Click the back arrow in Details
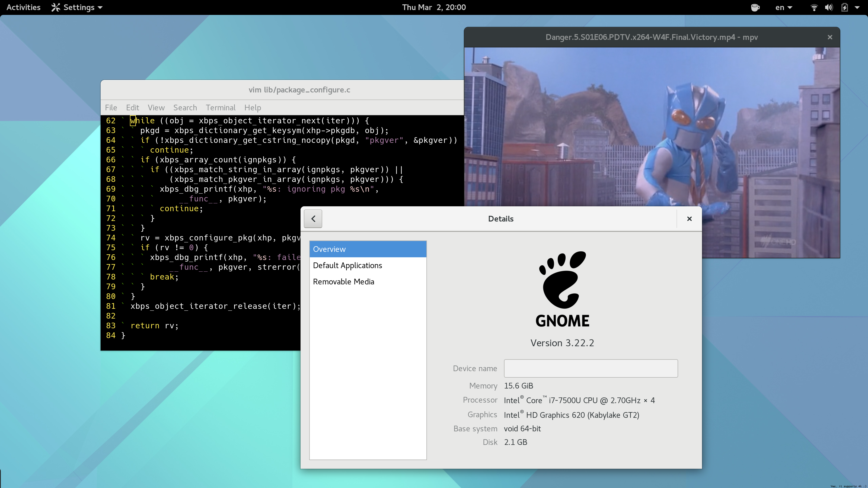868x488 pixels. 313,219
